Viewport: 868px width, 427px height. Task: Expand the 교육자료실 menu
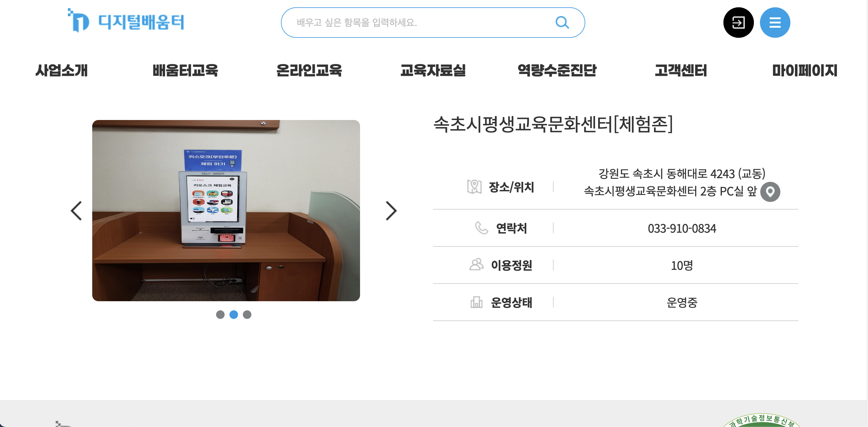(x=433, y=70)
